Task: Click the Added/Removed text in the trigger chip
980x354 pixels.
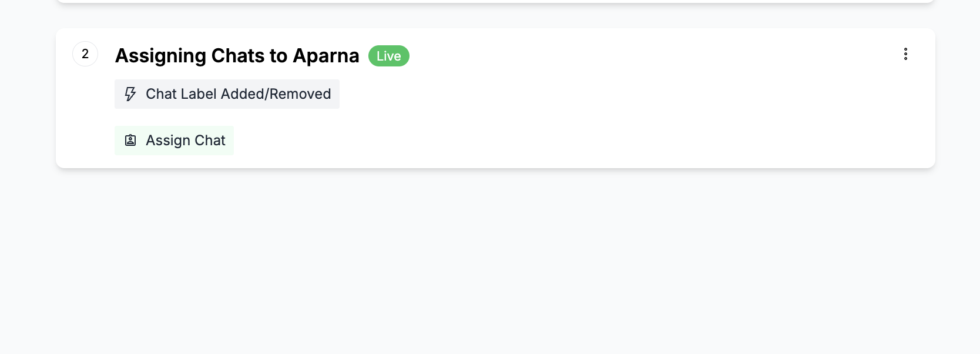Action: [x=276, y=94]
